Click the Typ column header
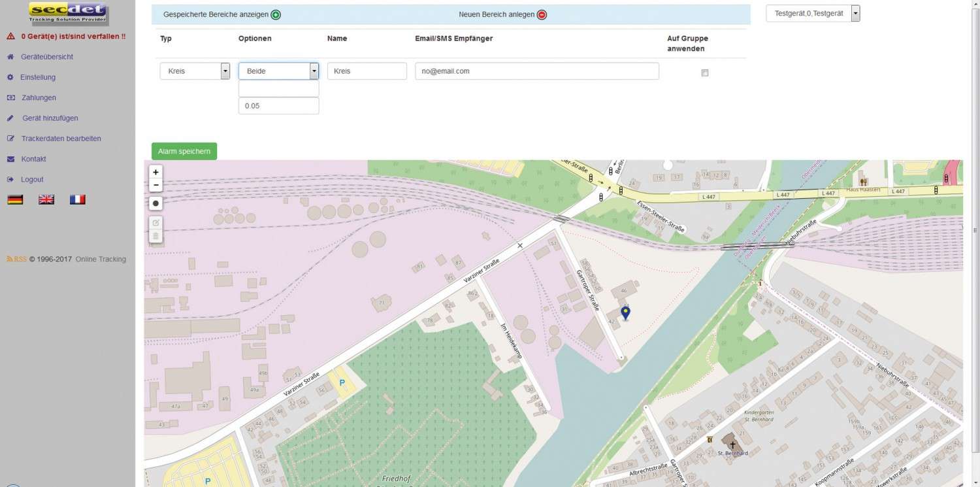980x487 pixels. 166,39
